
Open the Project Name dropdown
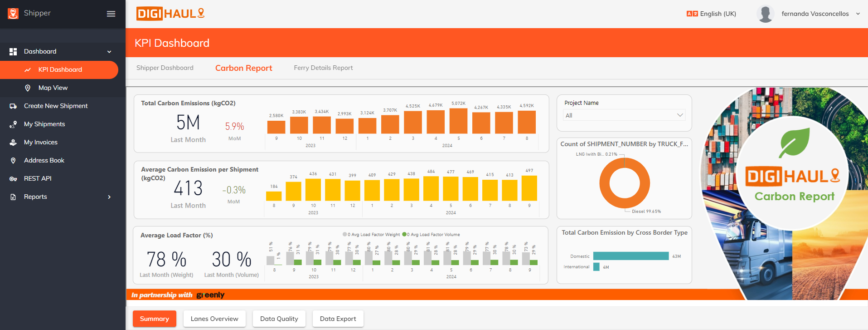pyautogui.click(x=624, y=115)
